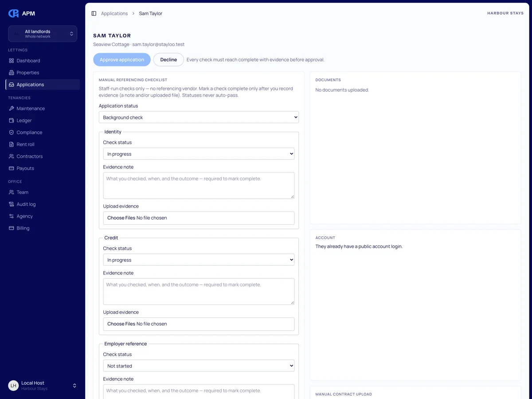Click SAM TAYLOR page heading
Screen dimensions: 532x399
coord(112,35)
